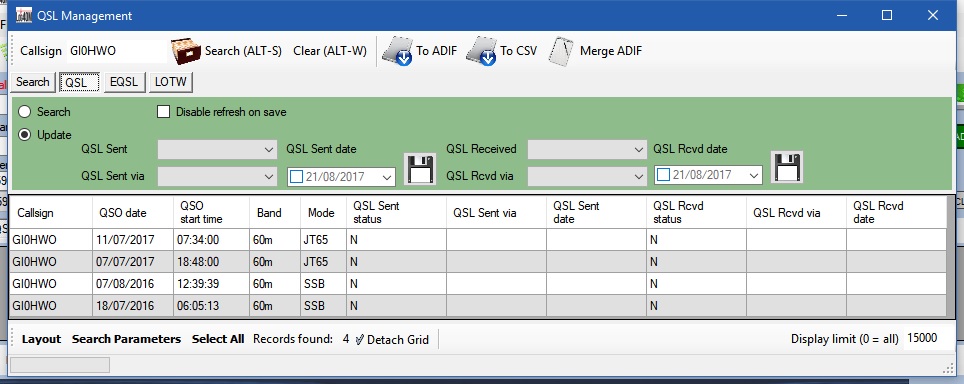Click start time cell 06:05:13
964x384 pixels.
211,305
